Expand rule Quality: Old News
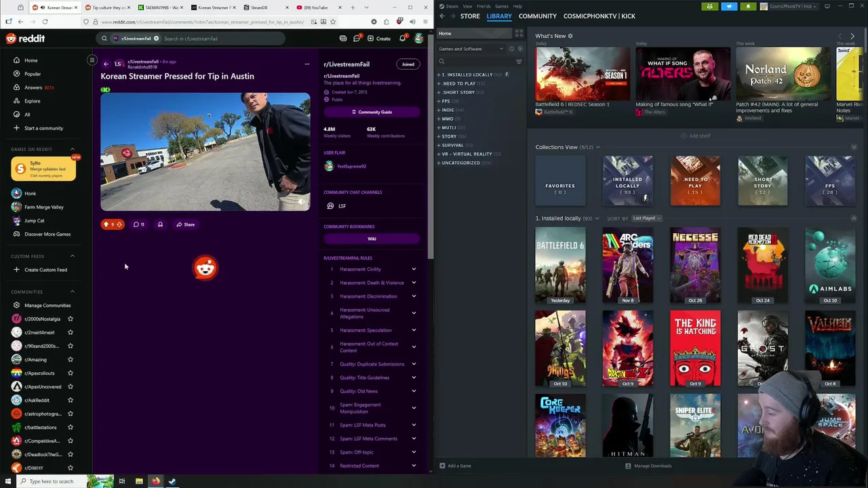This screenshot has width=868, height=488. coord(414,391)
